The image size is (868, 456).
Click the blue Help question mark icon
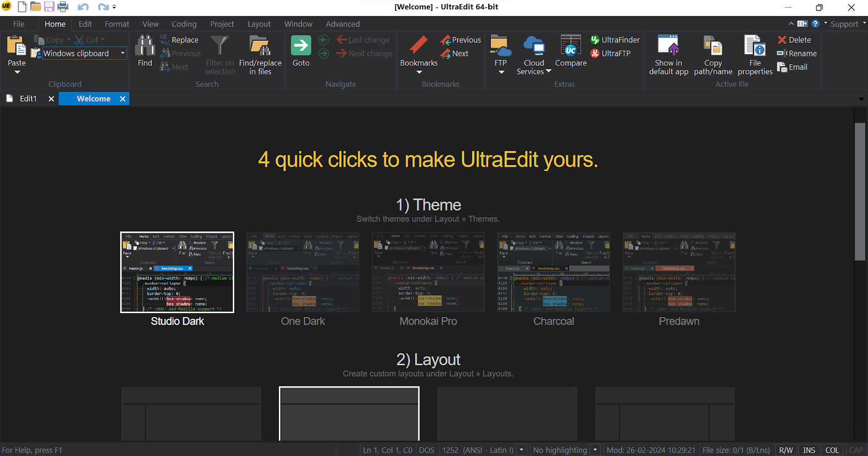pos(815,23)
